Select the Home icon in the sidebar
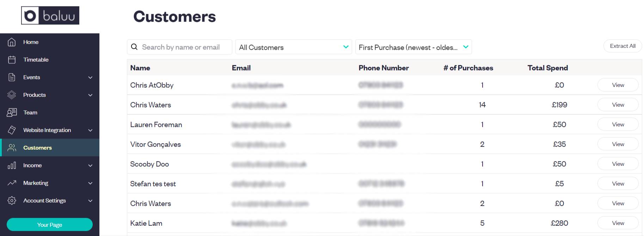Screen dimensions: 644x236 click(x=12, y=42)
